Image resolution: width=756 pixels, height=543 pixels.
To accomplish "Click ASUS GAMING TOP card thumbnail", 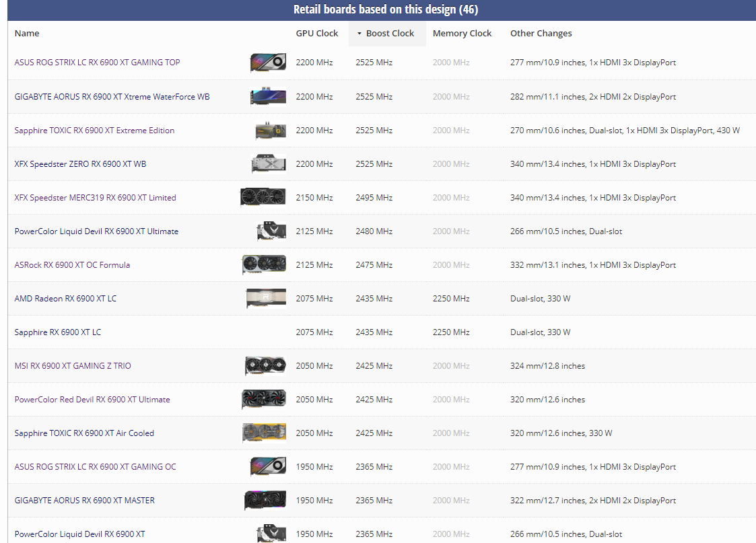I will point(268,62).
